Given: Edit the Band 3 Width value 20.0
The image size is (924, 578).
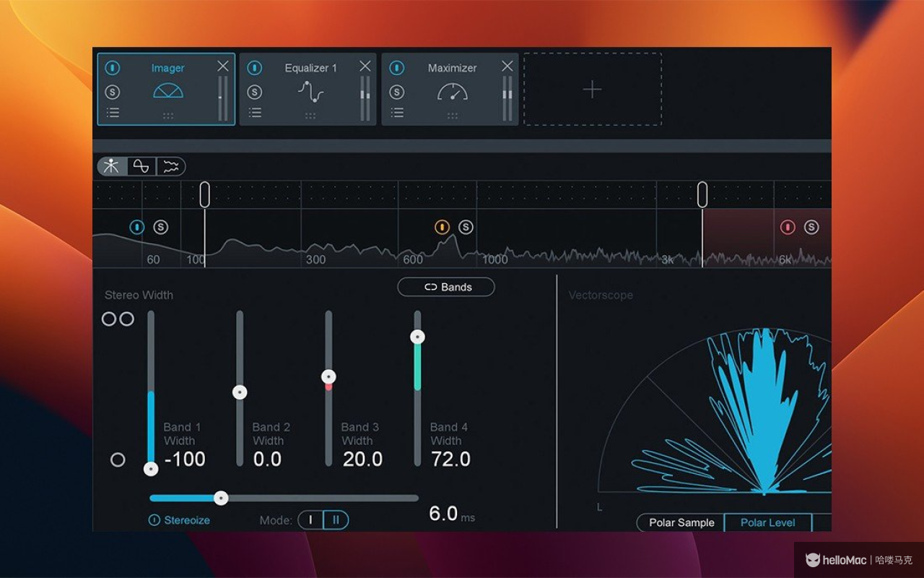Looking at the screenshot, I should pos(362,459).
